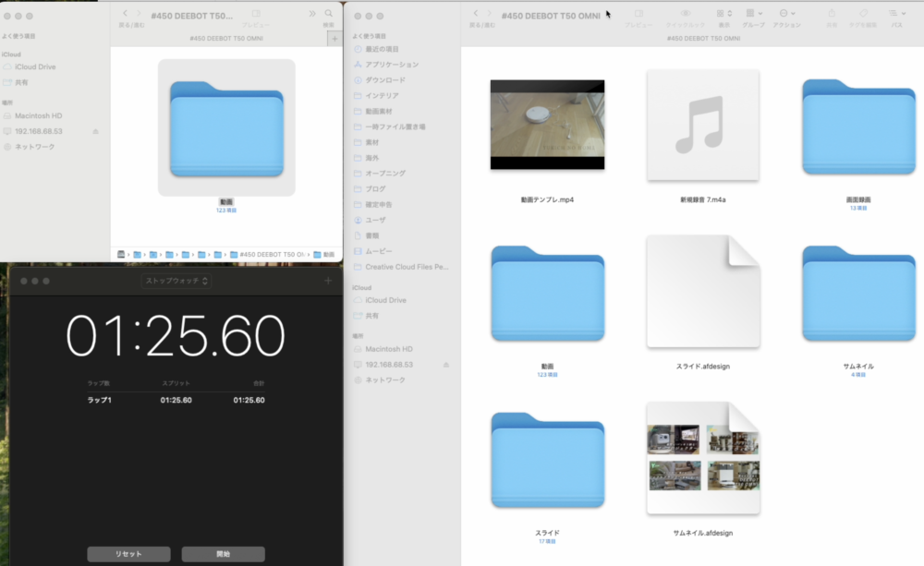Click the Quick Look eye icon

[686, 14]
